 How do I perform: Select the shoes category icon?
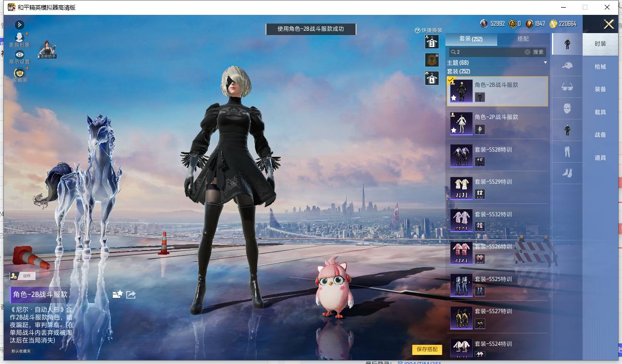pyautogui.click(x=567, y=173)
